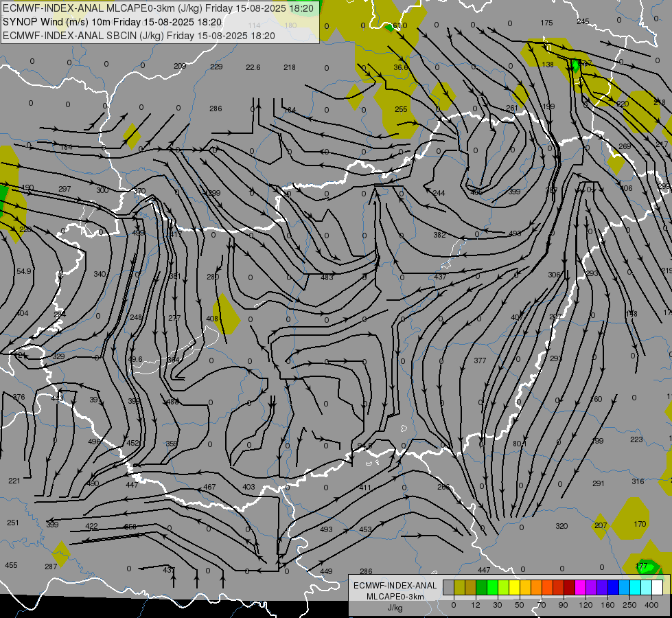Click the map value 455
Image resolution: width=672 pixels, height=618 pixels.
(x=11, y=565)
